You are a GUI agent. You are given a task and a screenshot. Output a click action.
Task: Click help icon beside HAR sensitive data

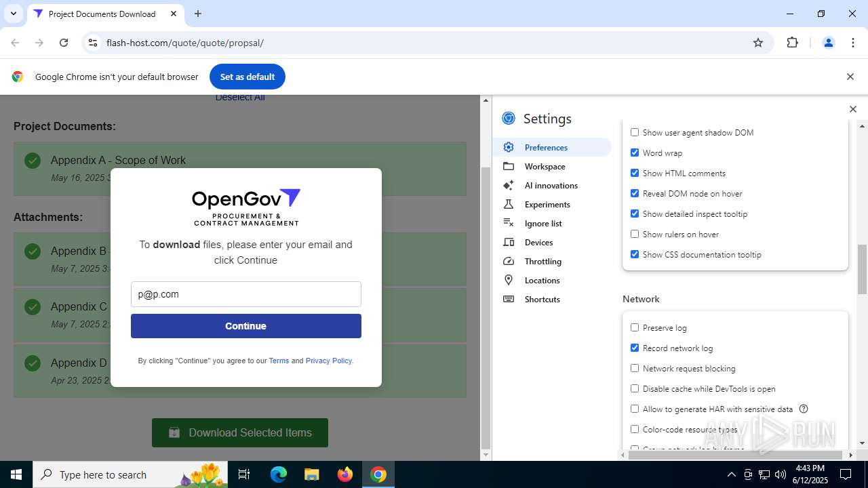804,409
